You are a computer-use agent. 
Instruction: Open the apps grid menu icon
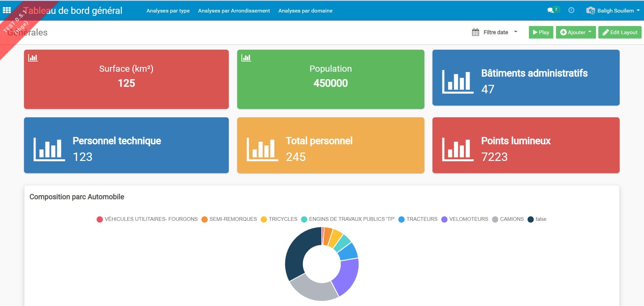click(7, 10)
